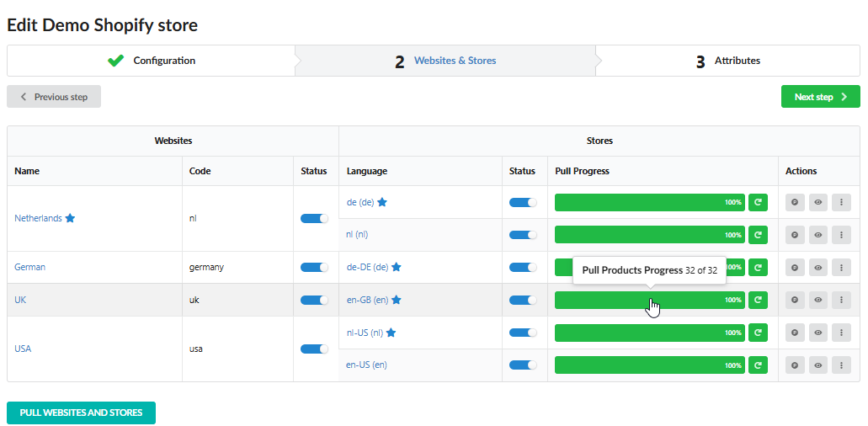Go to the Configuration step tab

click(152, 61)
